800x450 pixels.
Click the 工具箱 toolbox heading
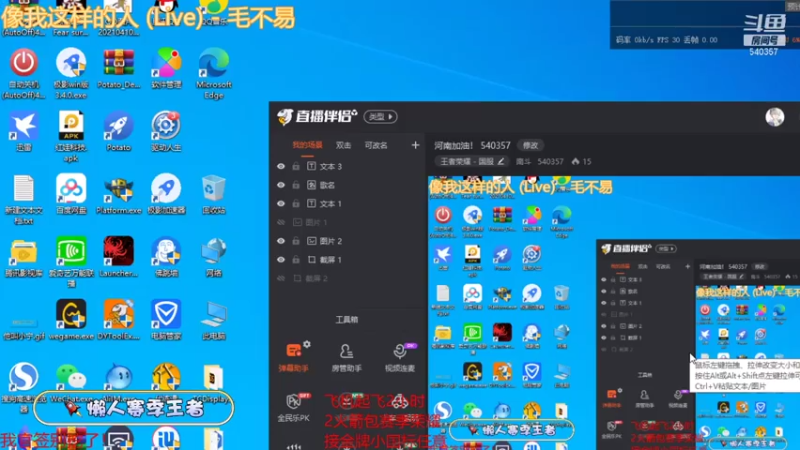click(x=346, y=319)
